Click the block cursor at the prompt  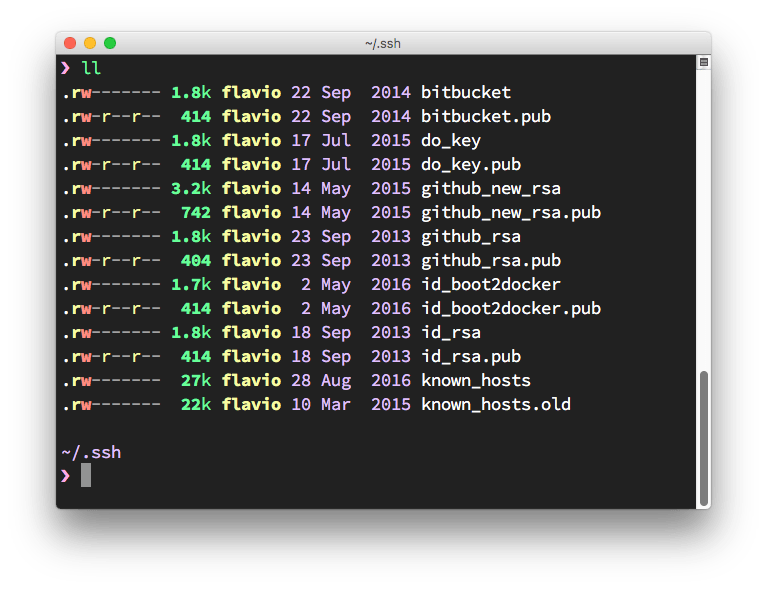click(x=86, y=475)
